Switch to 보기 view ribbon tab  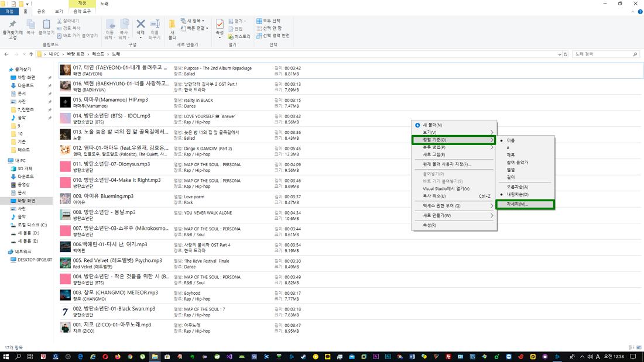(x=59, y=12)
